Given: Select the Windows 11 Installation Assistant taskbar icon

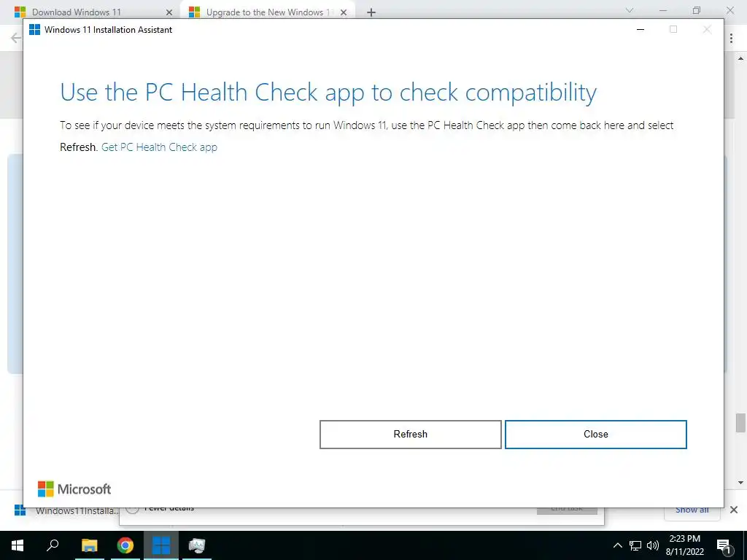Looking at the screenshot, I should point(161,545).
